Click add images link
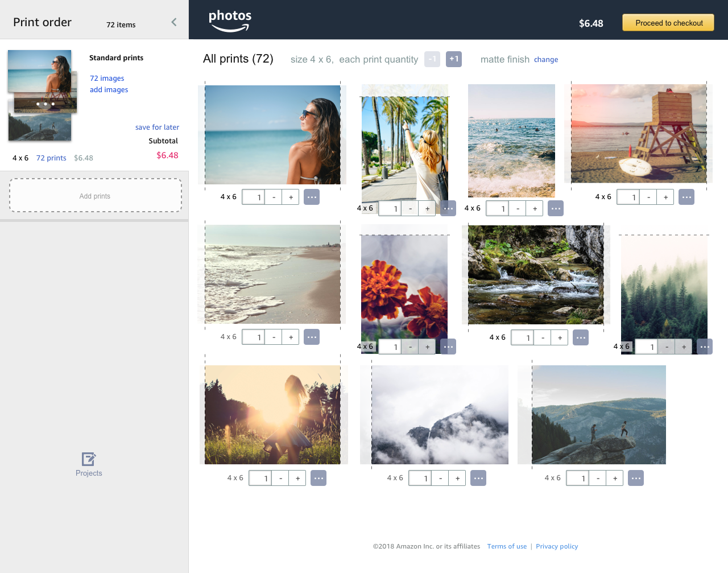728x573 pixels. (x=109, y=90)
